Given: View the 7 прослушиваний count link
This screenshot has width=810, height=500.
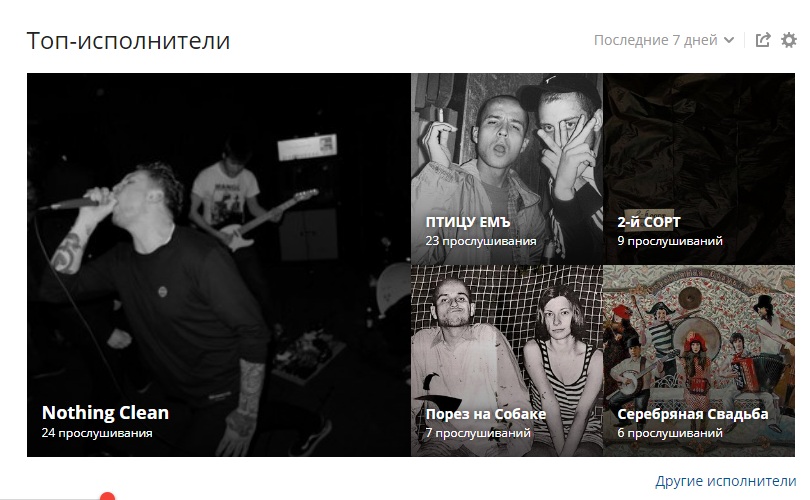Looking at the screenshot, I should tap(478, 433).
